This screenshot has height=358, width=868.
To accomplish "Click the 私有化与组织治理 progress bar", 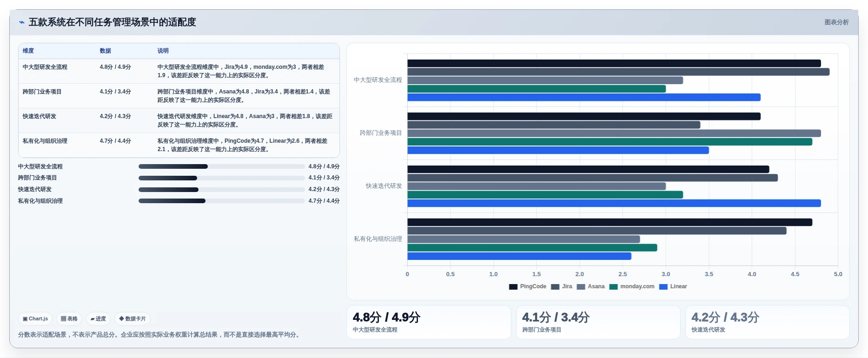I will [222, 201].
